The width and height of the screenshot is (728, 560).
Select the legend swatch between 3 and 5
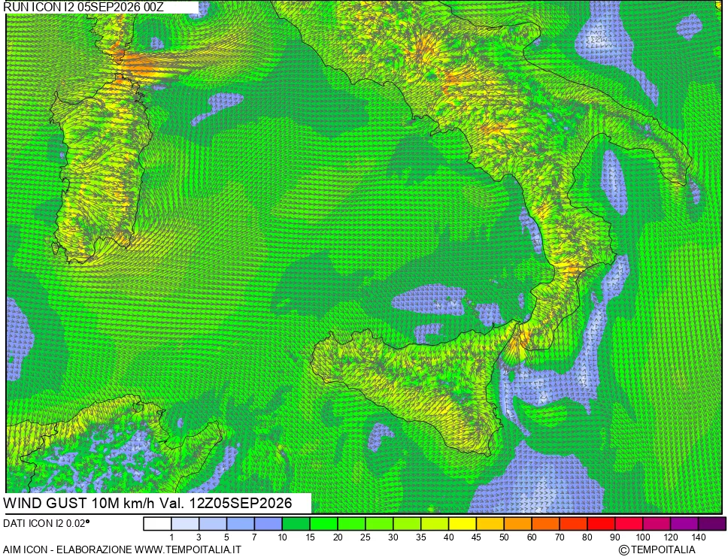(213, 524)
